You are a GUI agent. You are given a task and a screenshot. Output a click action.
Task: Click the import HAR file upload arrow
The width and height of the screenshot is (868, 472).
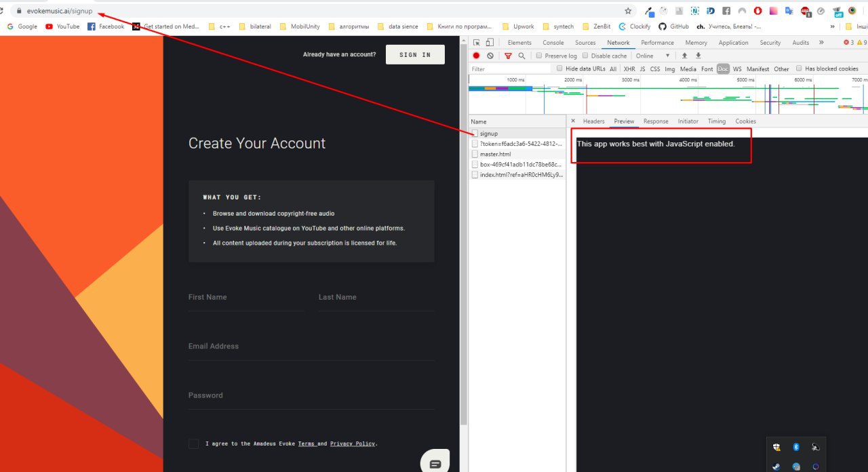click(x=684, y=56)
